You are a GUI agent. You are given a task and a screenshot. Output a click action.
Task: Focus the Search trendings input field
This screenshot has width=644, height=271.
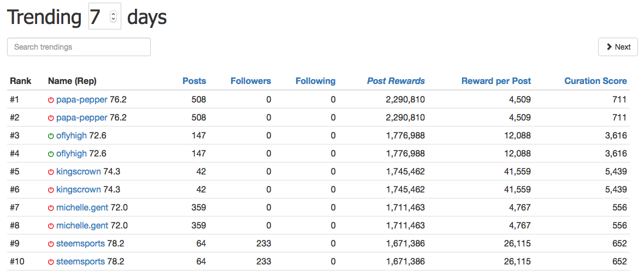(79, 47)
